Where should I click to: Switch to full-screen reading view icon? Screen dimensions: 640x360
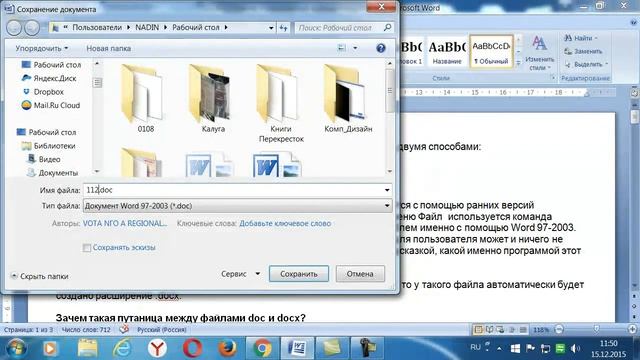click(489, 329)
